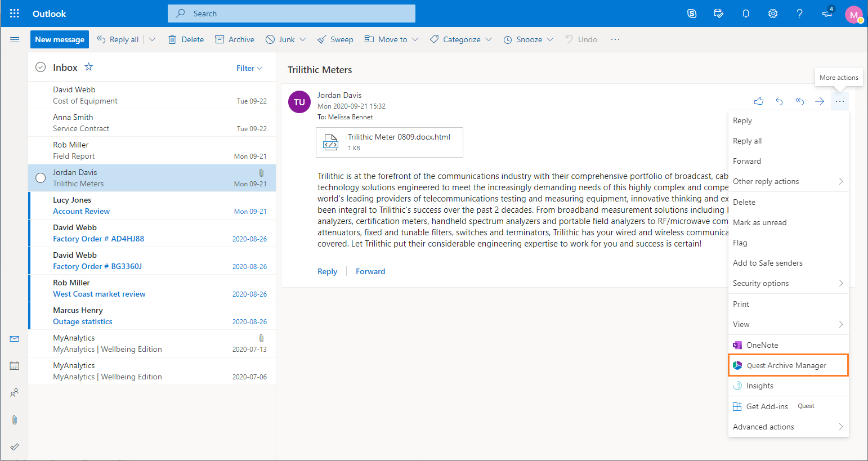Open OneNote from the actions menu
The width and height of the screenshot is (868, 461).
(x=789, y=345)
